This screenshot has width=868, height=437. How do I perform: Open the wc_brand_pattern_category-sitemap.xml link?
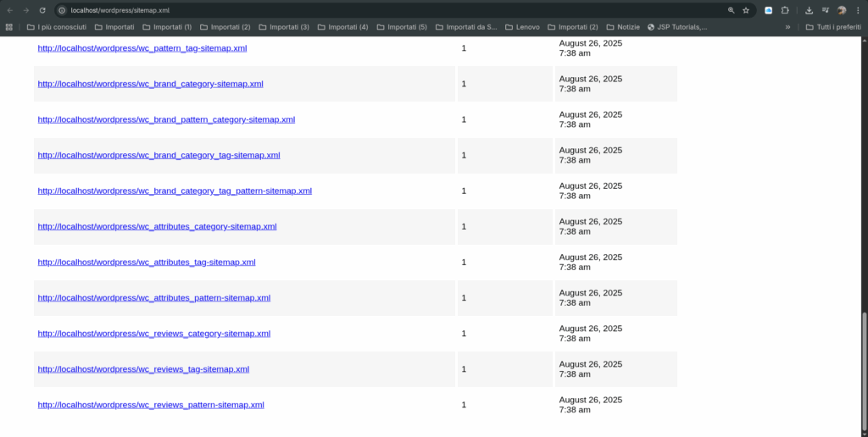pyautogui.click(x=166, y=119)
